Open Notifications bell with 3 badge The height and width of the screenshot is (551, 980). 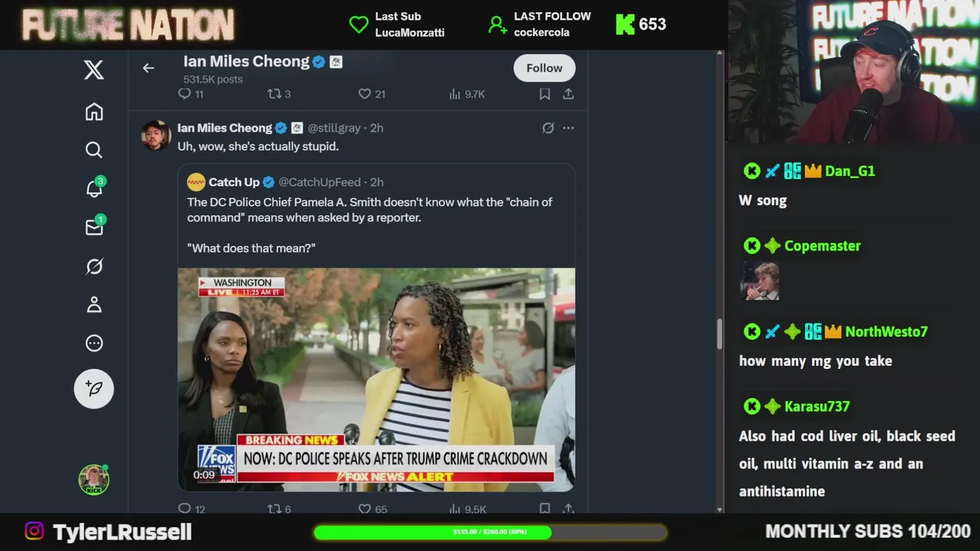94,188
